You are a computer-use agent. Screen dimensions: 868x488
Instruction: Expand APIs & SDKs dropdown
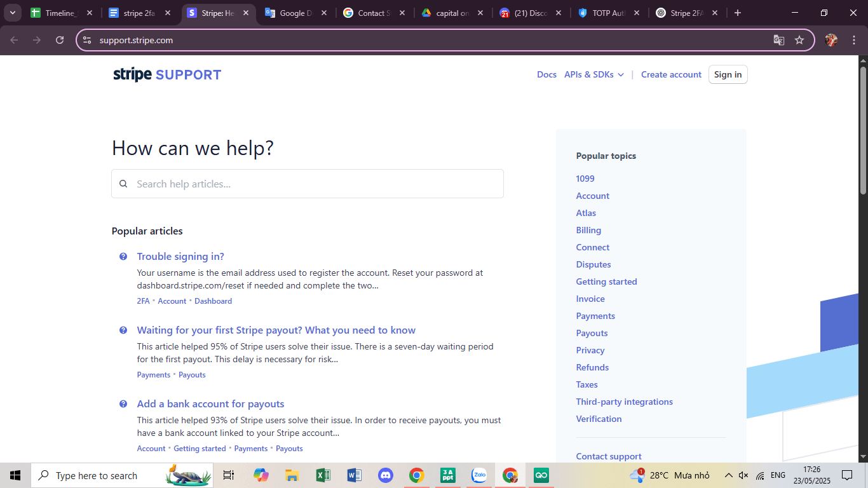594,74
